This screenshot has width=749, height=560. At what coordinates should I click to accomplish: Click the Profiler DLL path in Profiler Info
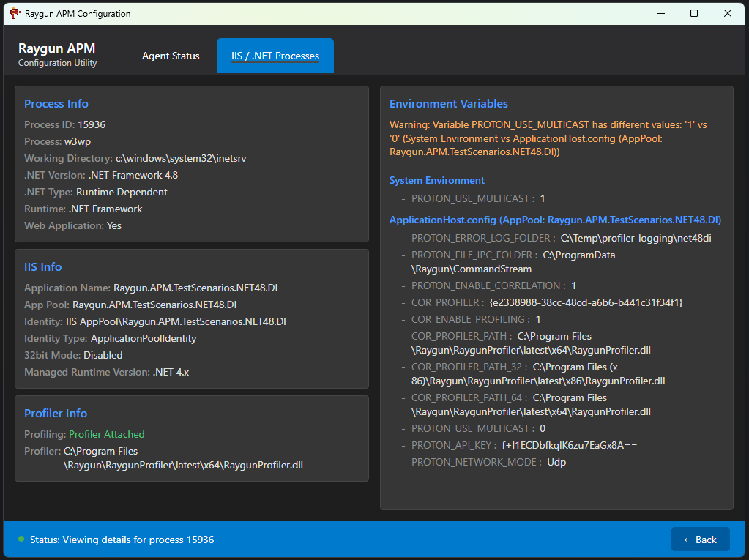point(184,458)
